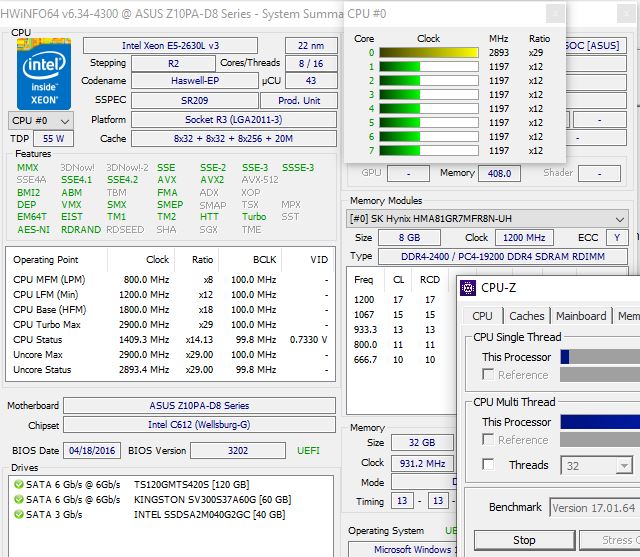The image size is (640, 557).
Task: Enable Reference checkbox under CPU Multi Thread
Action: pos(488,439)
